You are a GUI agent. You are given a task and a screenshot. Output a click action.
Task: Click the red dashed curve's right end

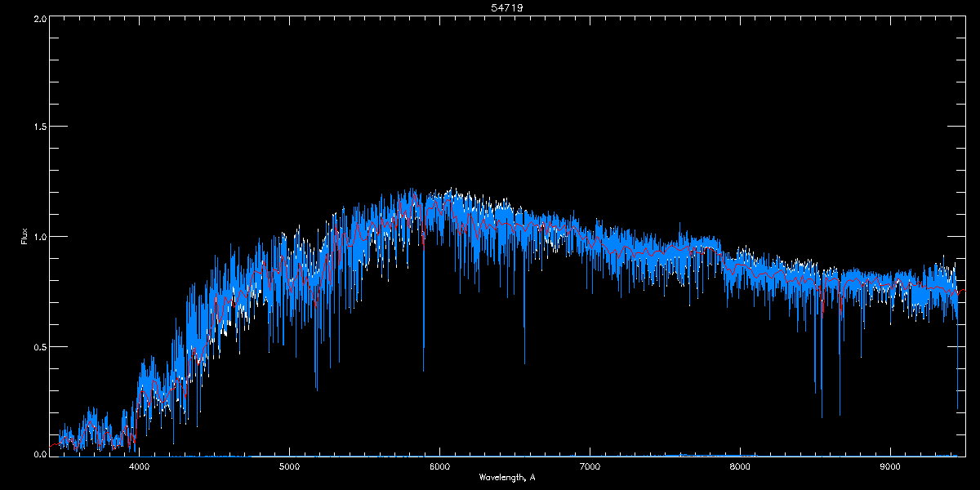point(963,290)
